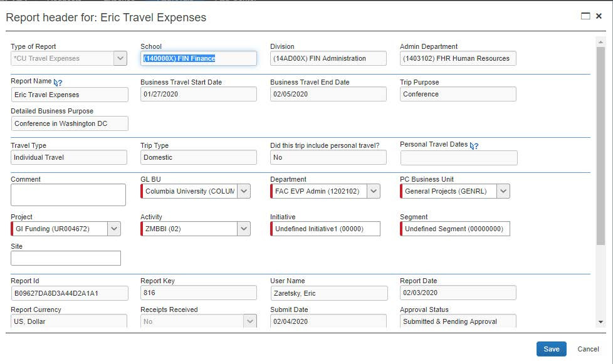Open the Receipts Received dropdown
Viewport: 613px width, 364px height.
[x=250, y=321]
